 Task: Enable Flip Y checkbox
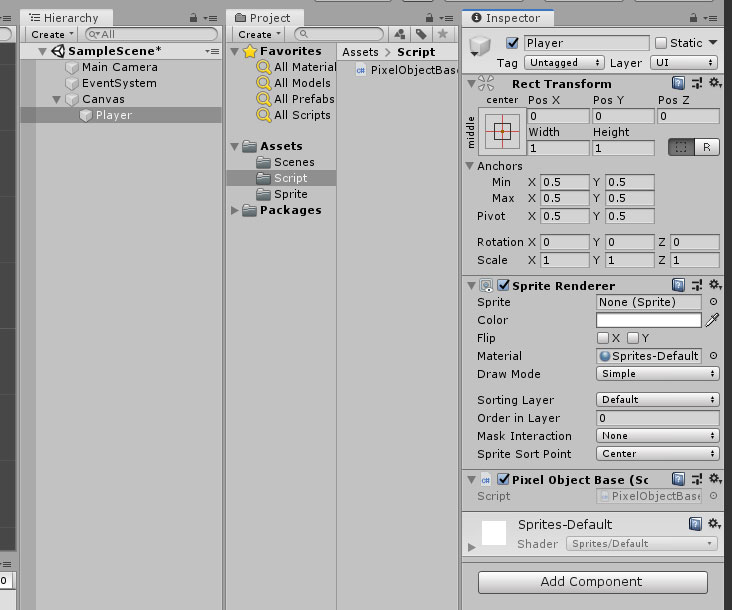633,338
